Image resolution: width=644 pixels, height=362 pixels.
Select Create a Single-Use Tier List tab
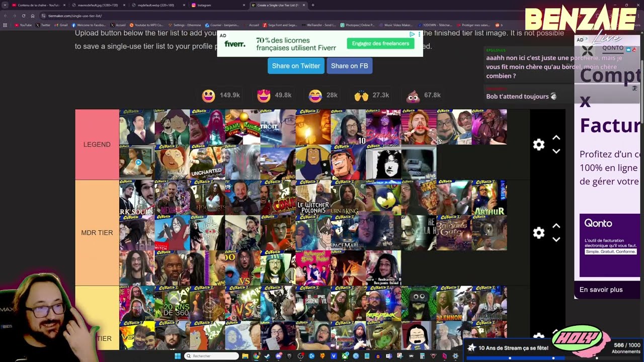(278, 5)
